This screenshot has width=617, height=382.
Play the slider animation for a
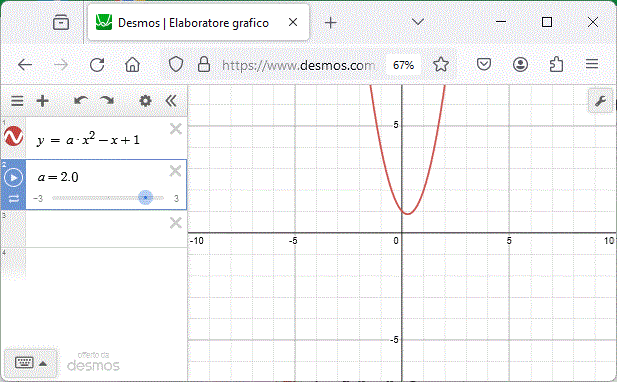(13, 178)
